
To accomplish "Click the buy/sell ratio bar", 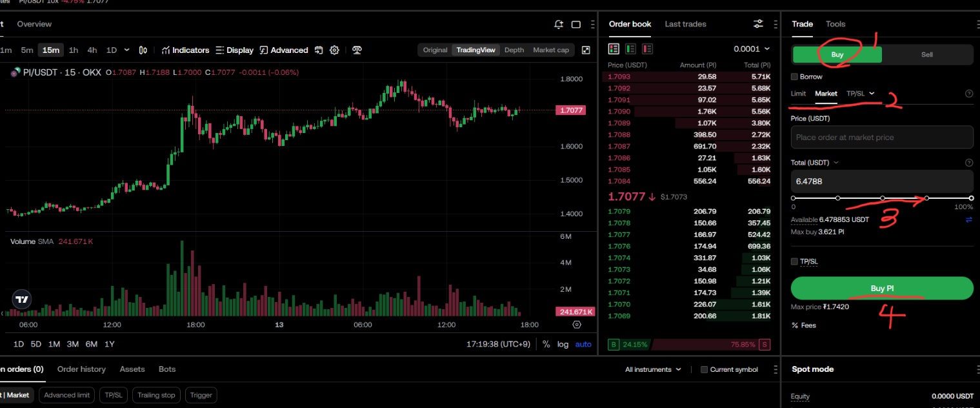I will point(690,344).
